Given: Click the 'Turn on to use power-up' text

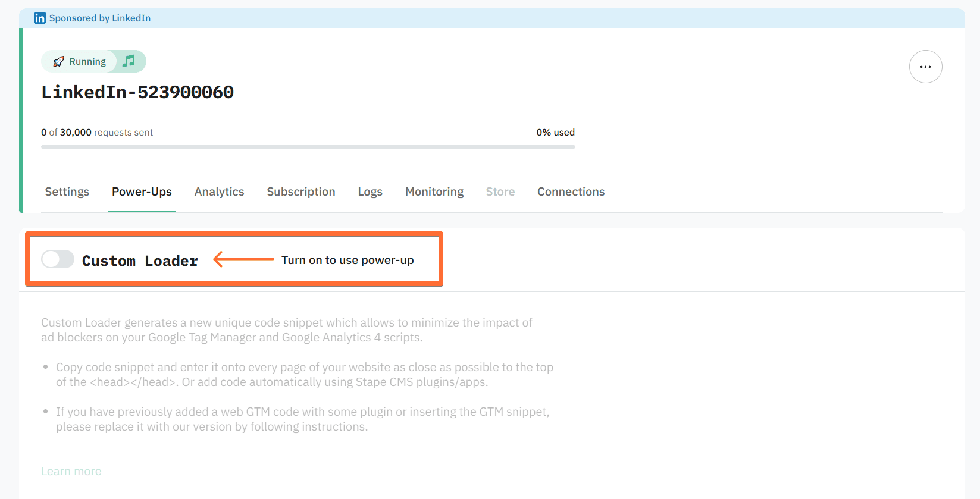Looking at the screenshot, I should (347, 260).
